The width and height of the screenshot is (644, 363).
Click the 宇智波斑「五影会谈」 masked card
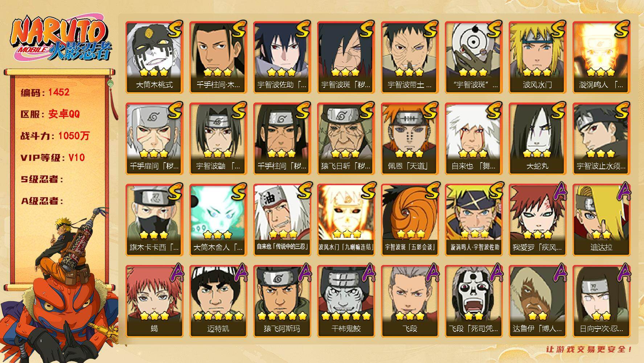pyautogui.click(x=410, y=220)
